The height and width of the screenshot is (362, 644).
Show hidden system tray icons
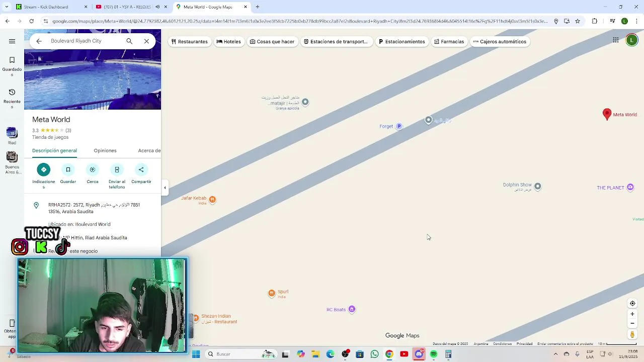point(555,354)
